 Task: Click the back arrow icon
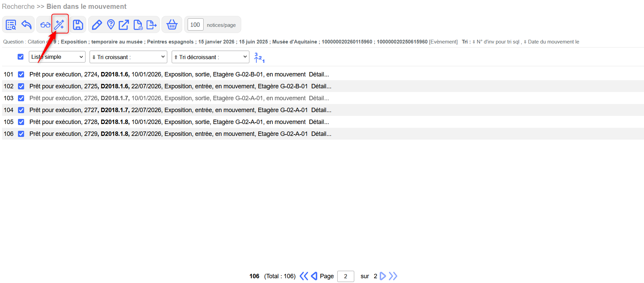pos(26,25)
